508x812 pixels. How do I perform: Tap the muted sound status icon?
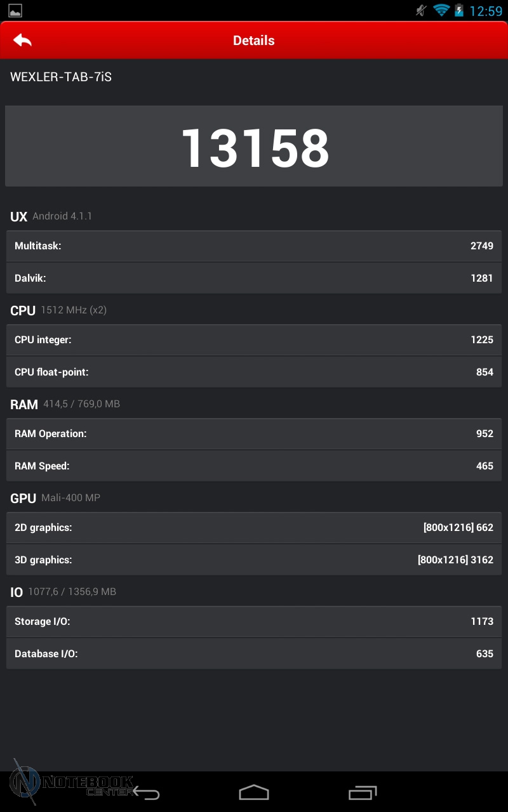pyautogui.click(x=420, y=11)
